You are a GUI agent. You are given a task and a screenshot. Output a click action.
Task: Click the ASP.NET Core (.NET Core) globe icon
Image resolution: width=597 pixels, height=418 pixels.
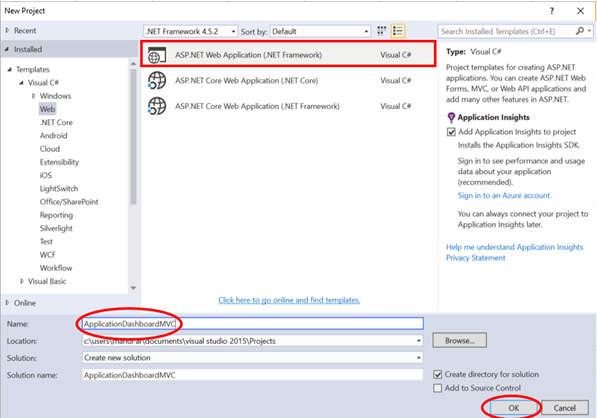click(157, 81)
